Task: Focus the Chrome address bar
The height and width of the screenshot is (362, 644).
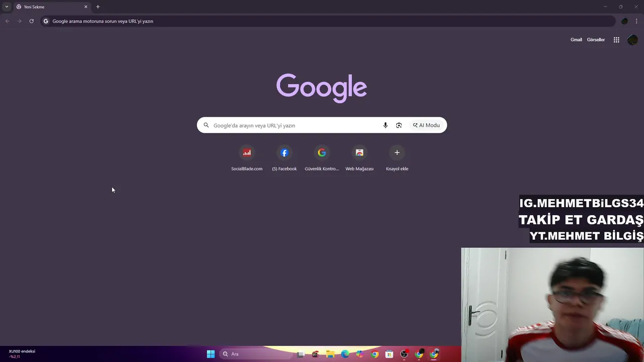Action: point(327,21)
